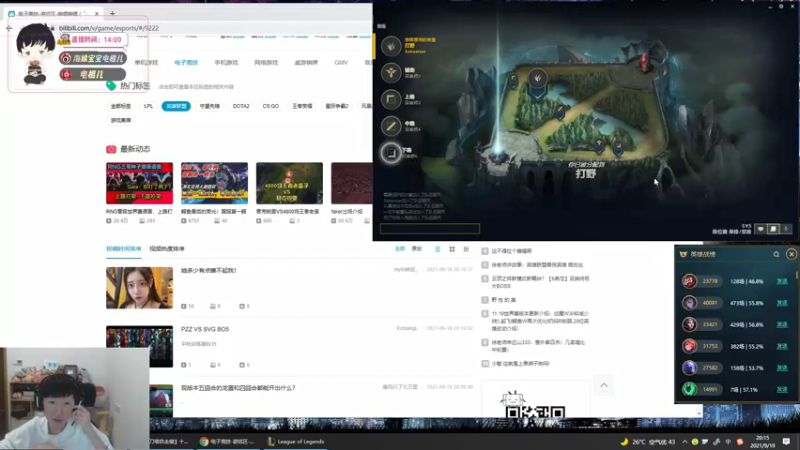Image resolution: width=800 pixels, height=450 pixels.
Task: Send stats for the 382-games 55.2% row
Action: pos(782,346)
